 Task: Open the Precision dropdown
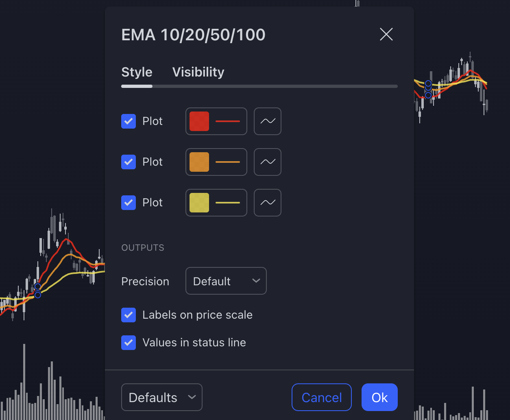(226, 281)
